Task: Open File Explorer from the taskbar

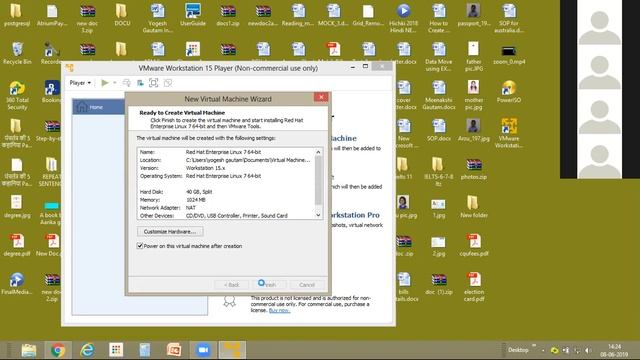Action: (29, 350)
